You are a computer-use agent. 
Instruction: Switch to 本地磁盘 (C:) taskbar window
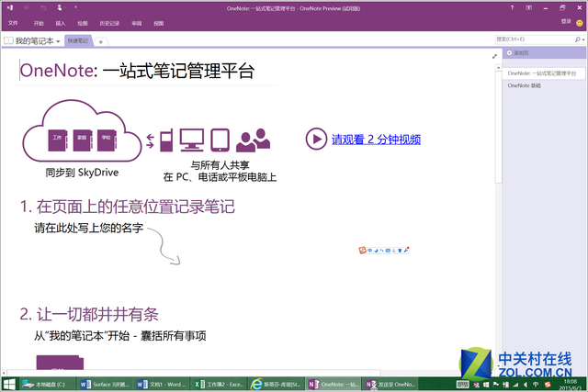pos(47,384)
